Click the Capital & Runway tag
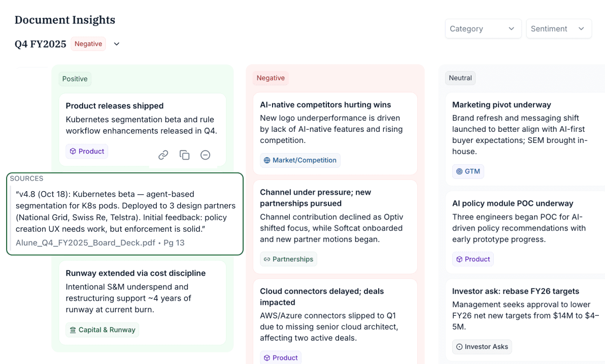The height and width of the screenshot is (364, 605). (102, 330)
